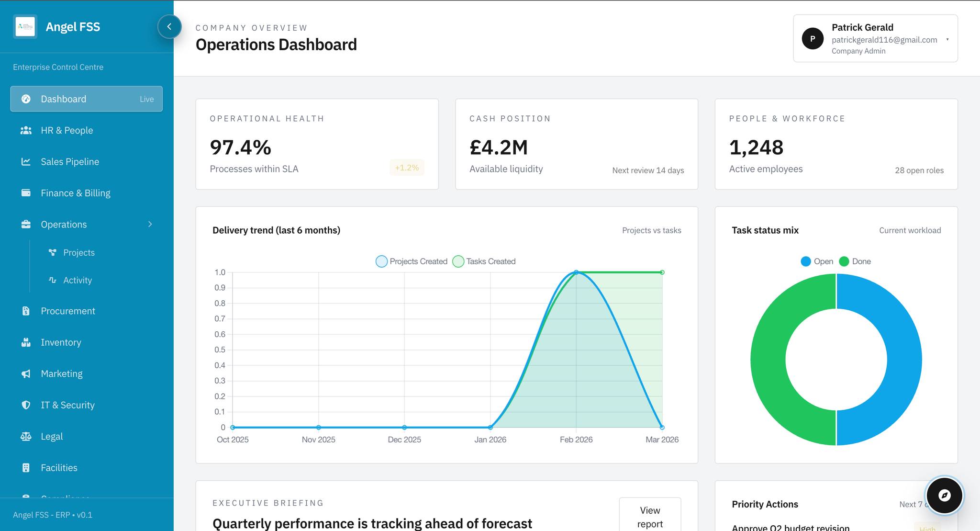
Task: Click the Legal scales icon
Action: pos(26,437)
